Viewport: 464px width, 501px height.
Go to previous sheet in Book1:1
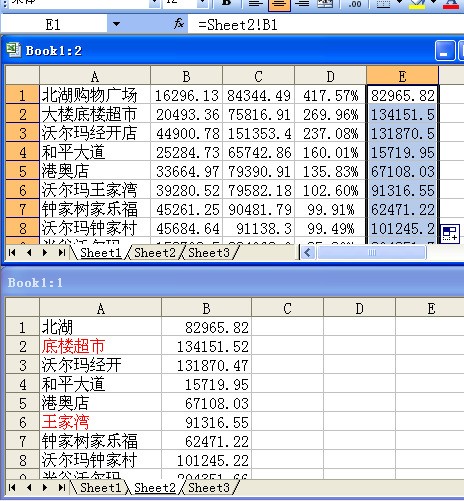(29, 488)
